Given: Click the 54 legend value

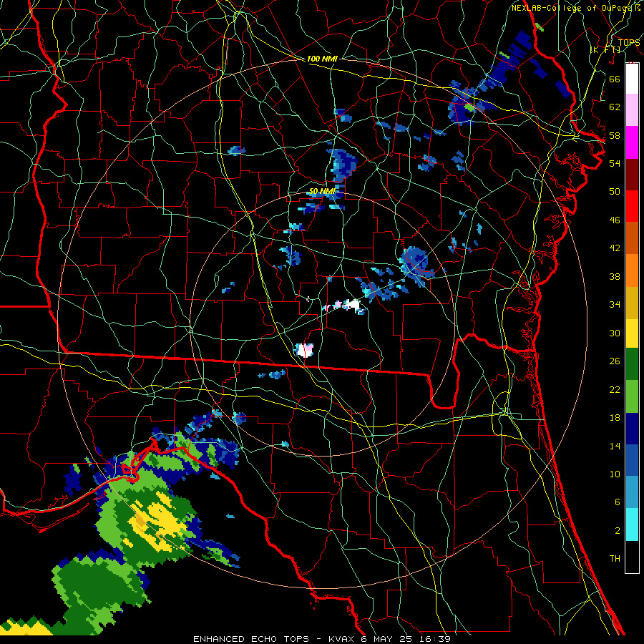Looking at the screenshot, I should (615, 163).
